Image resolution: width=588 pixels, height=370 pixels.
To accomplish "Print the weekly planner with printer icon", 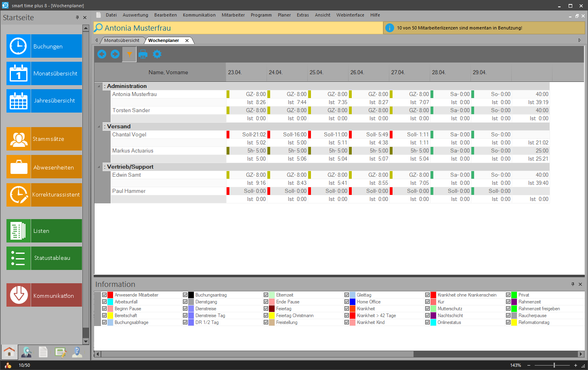I will (x=143, y=54).
